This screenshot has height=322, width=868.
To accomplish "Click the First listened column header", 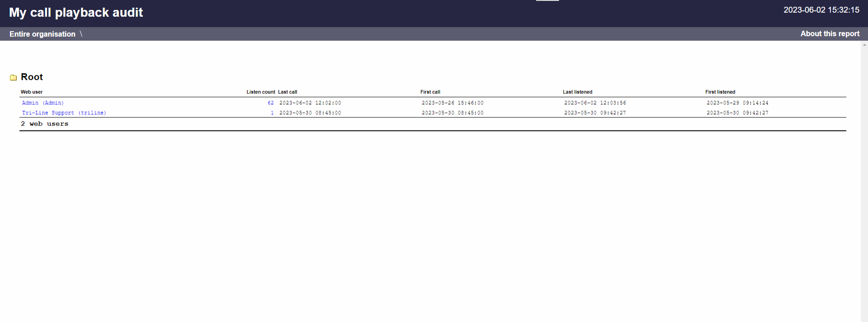I will 720,92.
